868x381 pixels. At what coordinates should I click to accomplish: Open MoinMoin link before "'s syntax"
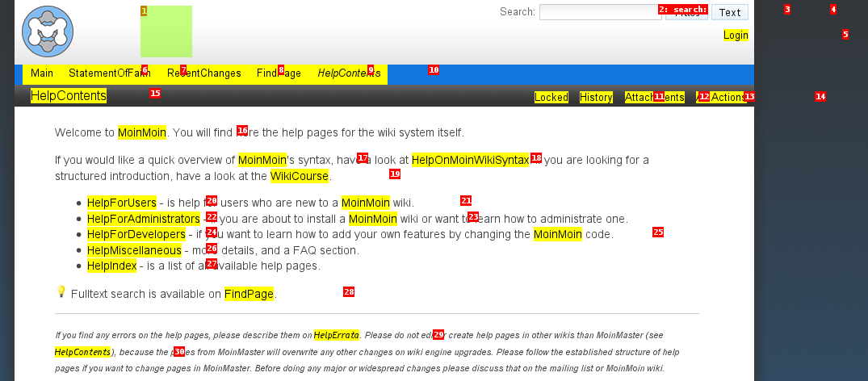262,161
